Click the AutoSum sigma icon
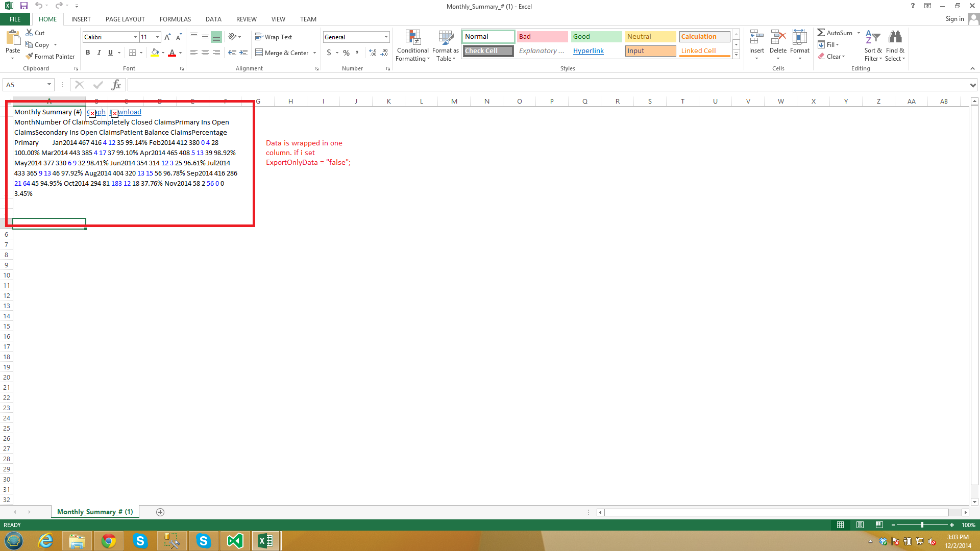The width and height of the screenshot is (980, 551). tap(821, 33)
